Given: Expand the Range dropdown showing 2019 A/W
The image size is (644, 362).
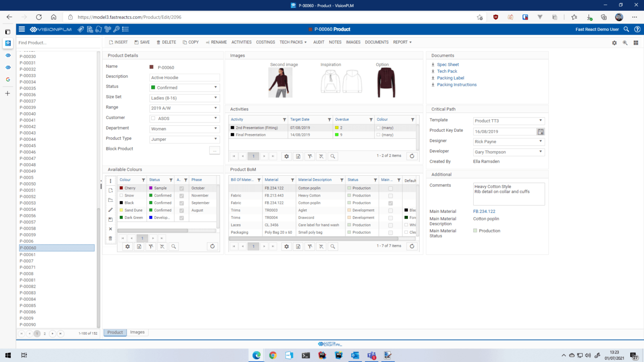Looking at the screenshot, I should pyautogui.click(x=216, y=108).
